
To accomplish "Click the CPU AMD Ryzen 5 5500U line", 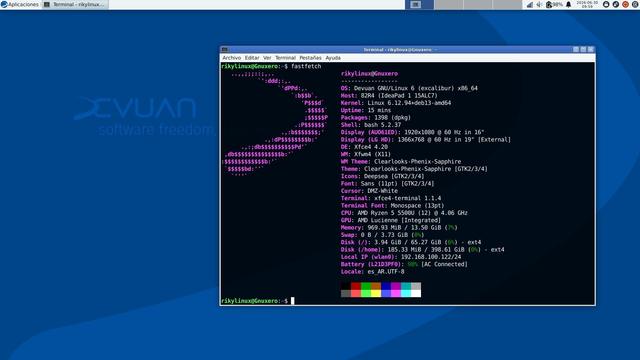I will pyautogui.click(x=404, y=213).
